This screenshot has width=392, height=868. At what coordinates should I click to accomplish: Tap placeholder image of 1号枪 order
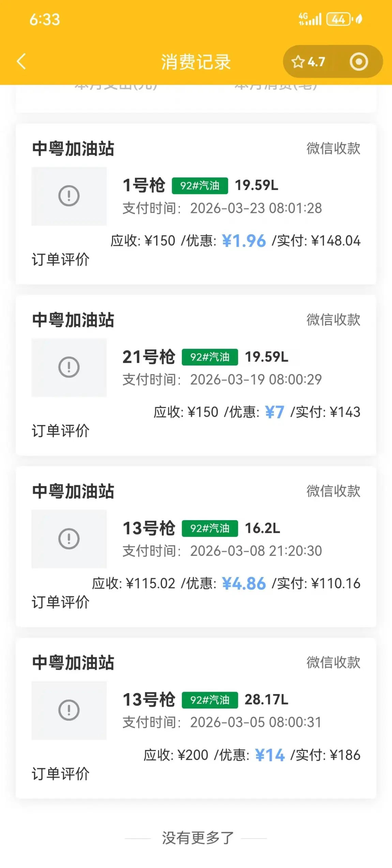pyautogui.click(x=69, y=196)
